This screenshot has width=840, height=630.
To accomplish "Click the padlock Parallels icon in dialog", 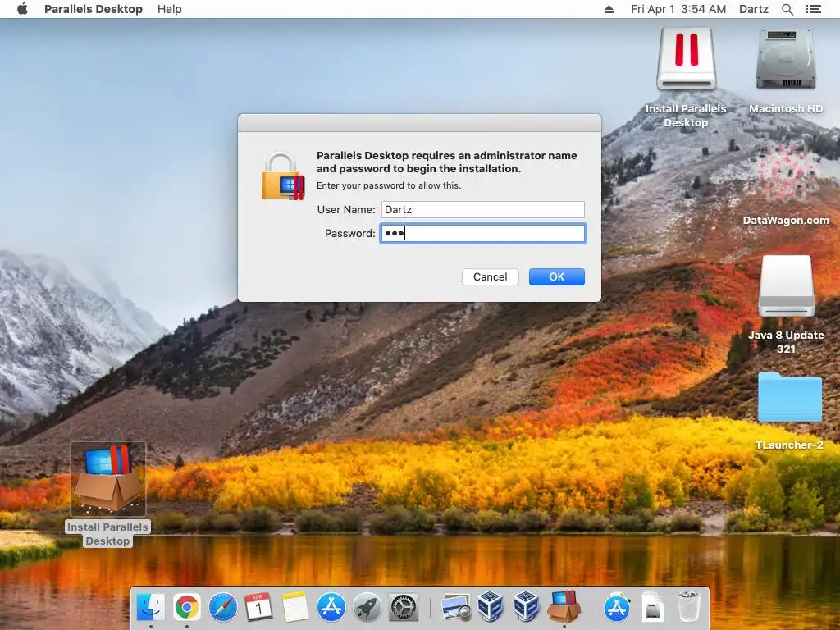I will coord(283,176).
